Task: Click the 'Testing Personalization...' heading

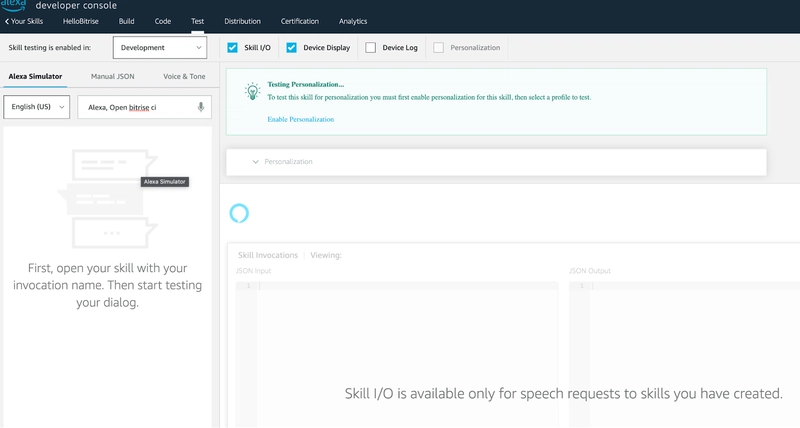Action: (306, 85)
